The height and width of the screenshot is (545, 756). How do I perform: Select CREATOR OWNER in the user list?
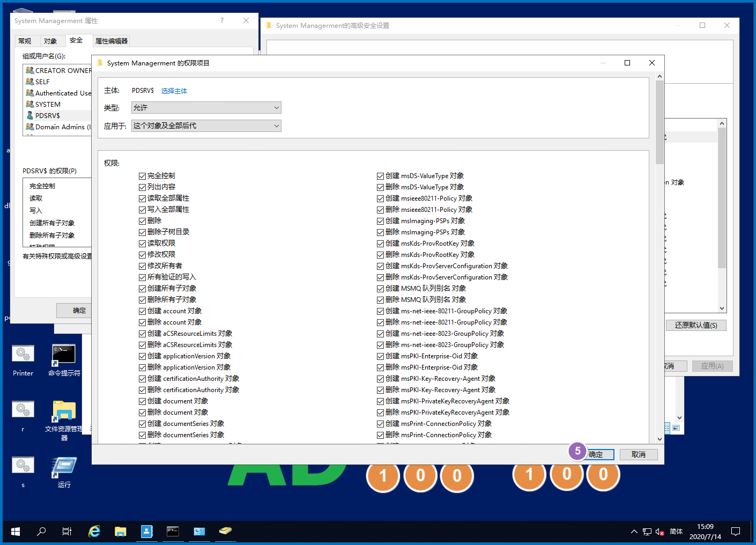click(58, 70)
